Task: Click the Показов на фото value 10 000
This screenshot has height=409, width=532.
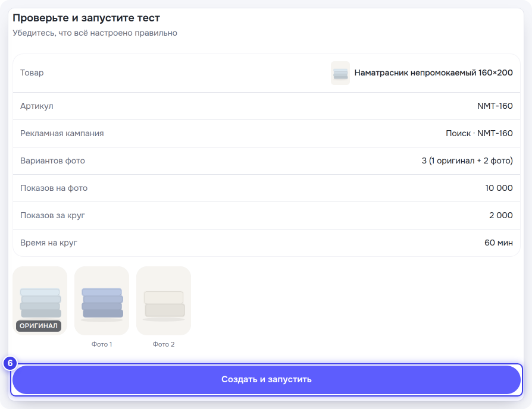Action: (499, 188)
